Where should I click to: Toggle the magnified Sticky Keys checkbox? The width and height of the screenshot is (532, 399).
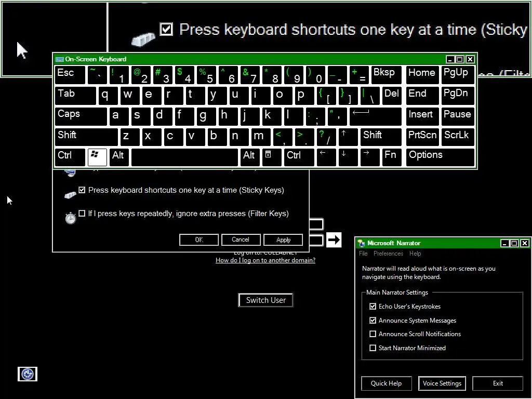(x=166, y=29)
